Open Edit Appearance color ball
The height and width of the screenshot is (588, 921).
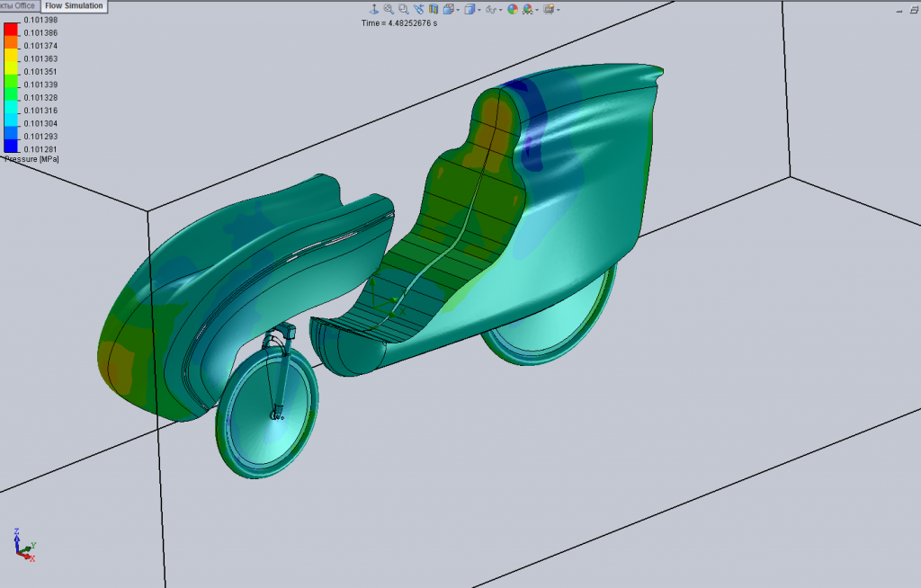(513, 9)
